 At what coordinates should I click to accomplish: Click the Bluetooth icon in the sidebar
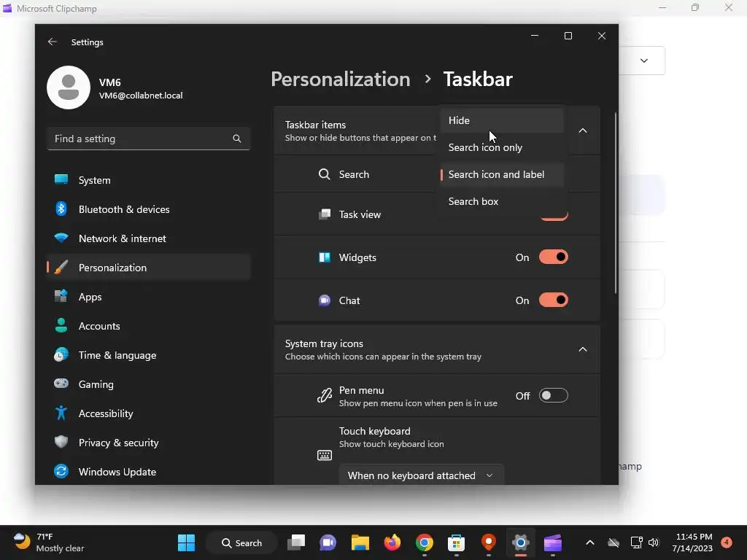tap(61, 209)
